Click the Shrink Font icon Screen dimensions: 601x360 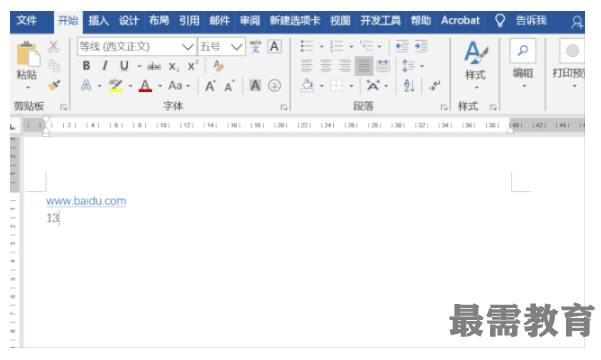click(x=229, y=86)
